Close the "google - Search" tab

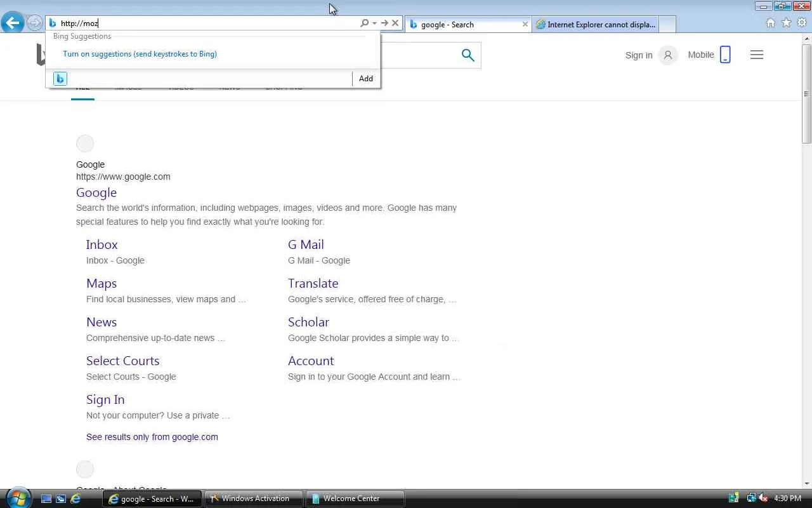(x=525, y=24)
